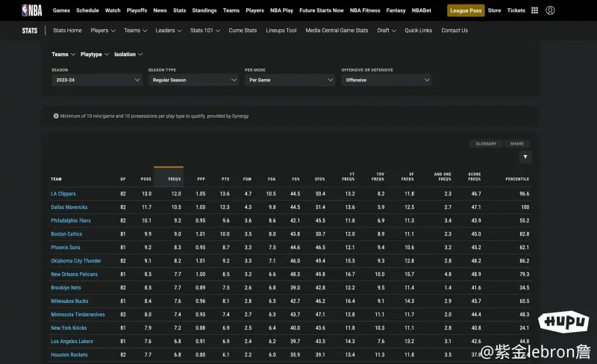Image resolution: width=597 pixels, height=364 pixels.
Task: Open NBA Fitness in top navigation
Action: [x=365, y=10]
